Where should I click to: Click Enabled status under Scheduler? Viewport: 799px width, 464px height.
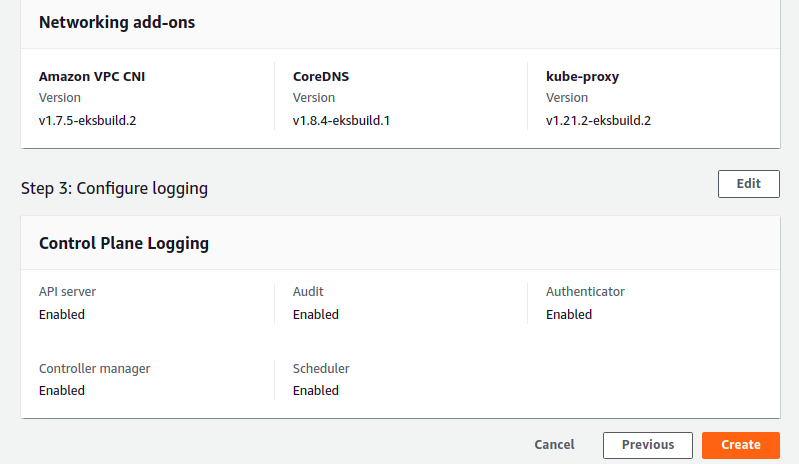pos(315,391)
